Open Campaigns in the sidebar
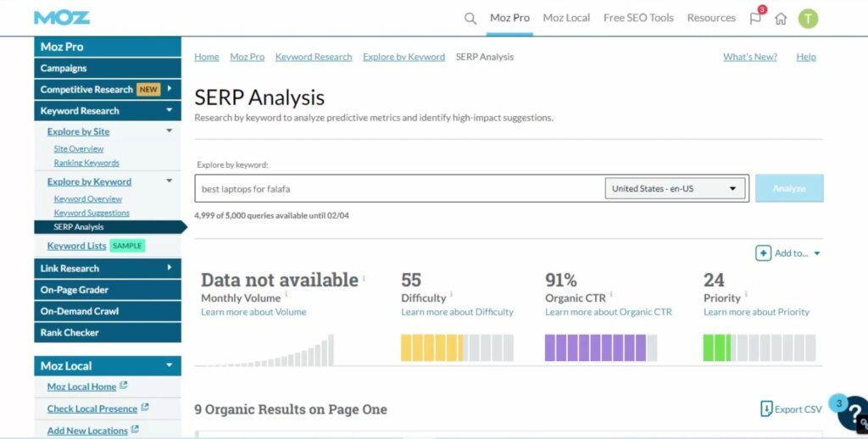The width and height of the screenshot is (868, 439). (108, 68)
